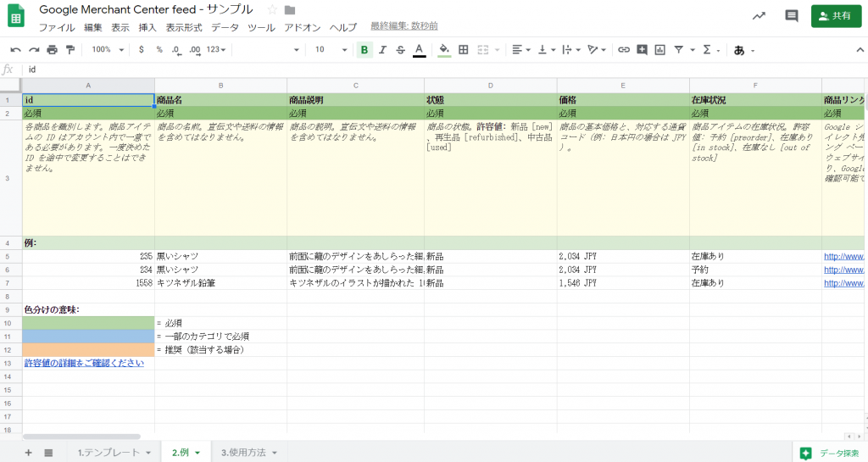Viewport: 868px width, 462px height.
Task: Open text rotation dropdown
Action: coord(596,50)
